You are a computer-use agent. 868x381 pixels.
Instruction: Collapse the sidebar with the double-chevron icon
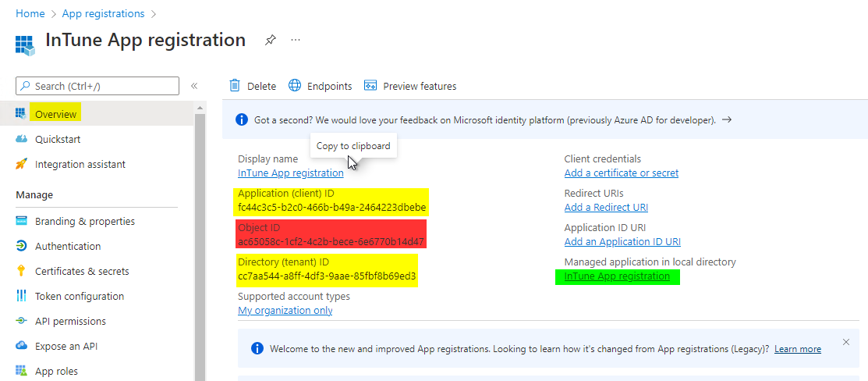pyautogui.click(x=194, y=86)
